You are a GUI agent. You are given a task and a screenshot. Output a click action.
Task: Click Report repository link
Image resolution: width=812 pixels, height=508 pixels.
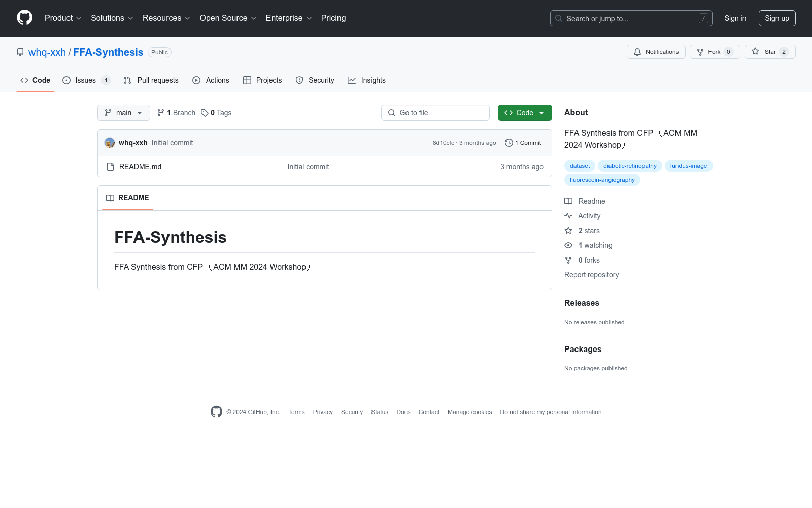click(x=592, y=275)
